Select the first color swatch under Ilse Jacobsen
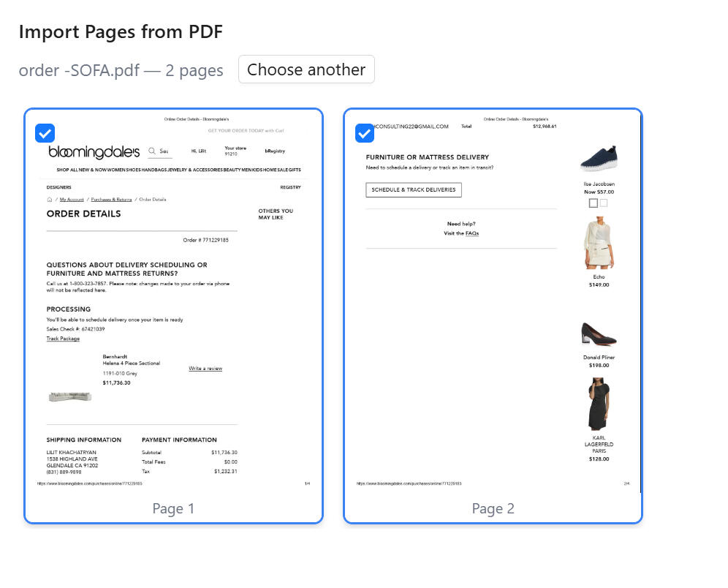Image resolution: width=728 pixels, height=588 pixels. click(x=594, y=203)
